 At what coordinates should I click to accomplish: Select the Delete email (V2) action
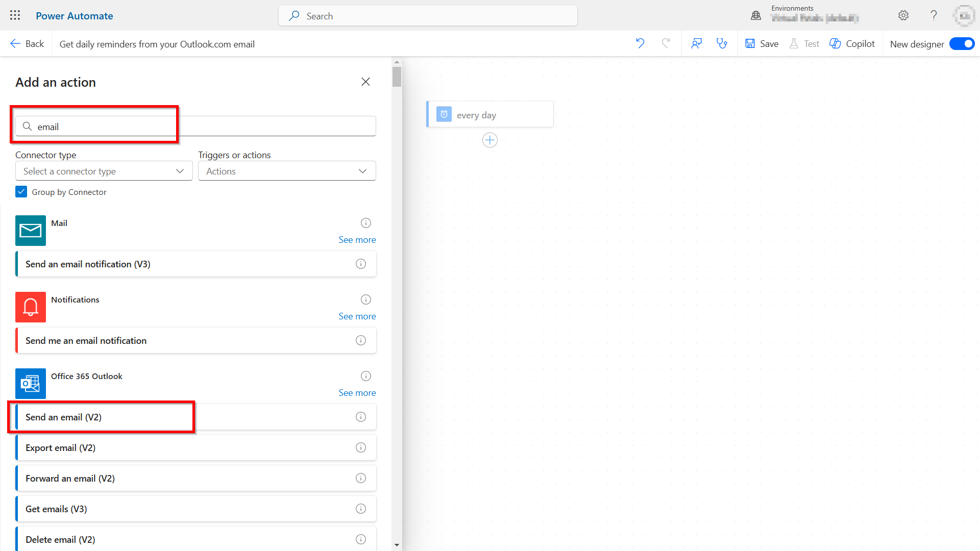tap(195, 539)
